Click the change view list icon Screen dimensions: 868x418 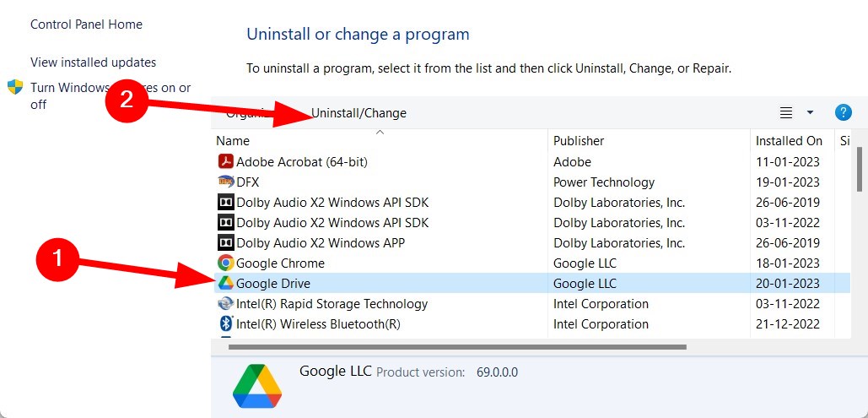point(785,112)
